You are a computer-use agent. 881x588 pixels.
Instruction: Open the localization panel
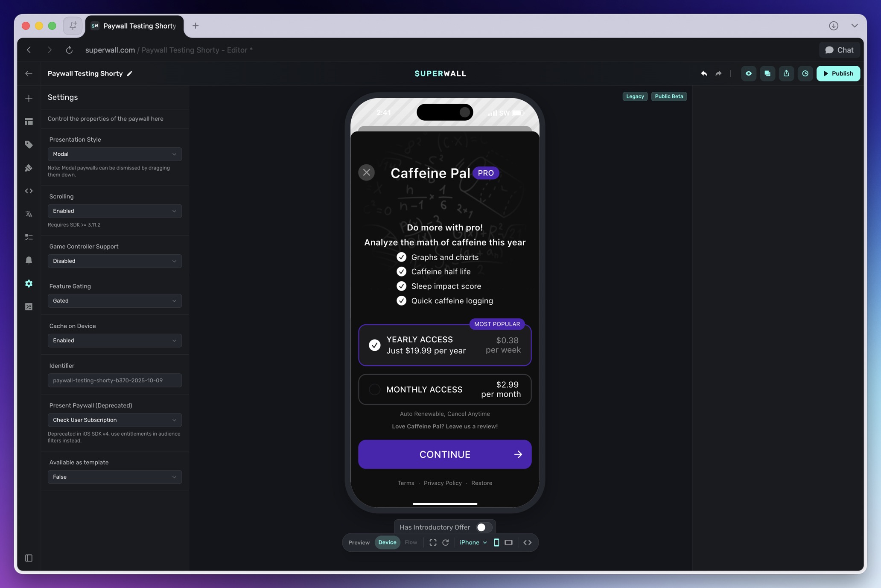tap(29, 214)
